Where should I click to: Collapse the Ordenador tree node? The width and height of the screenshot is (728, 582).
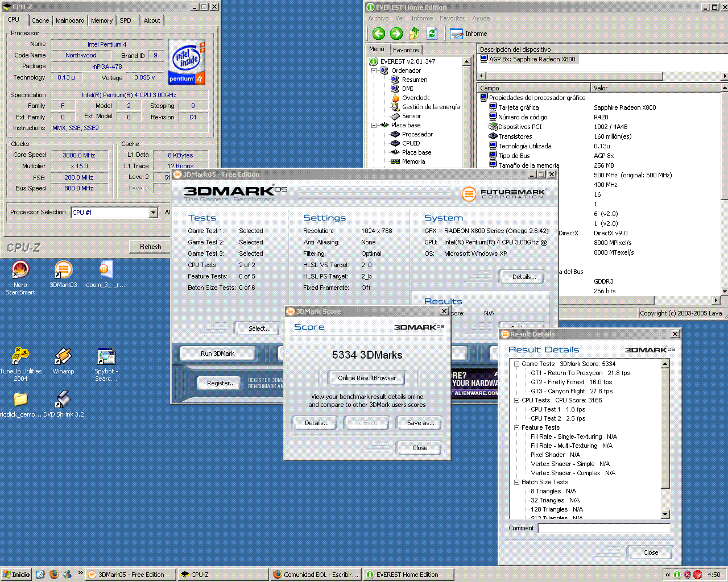coord(374,70)
